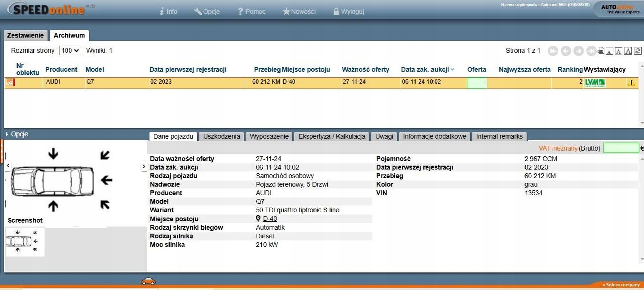The height and width of the screenshot is (290, 644).
Task: Select the largest font size icon
Action: point(628,51)
